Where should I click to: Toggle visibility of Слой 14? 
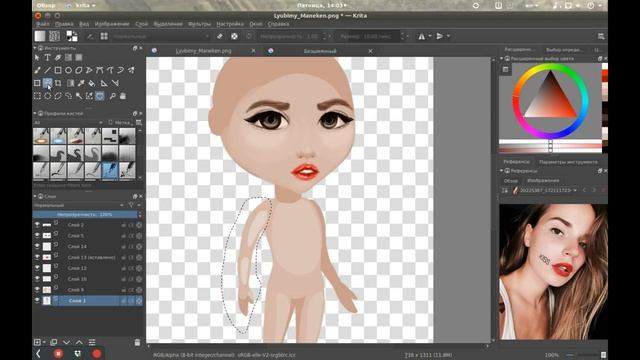coord(37,247)
